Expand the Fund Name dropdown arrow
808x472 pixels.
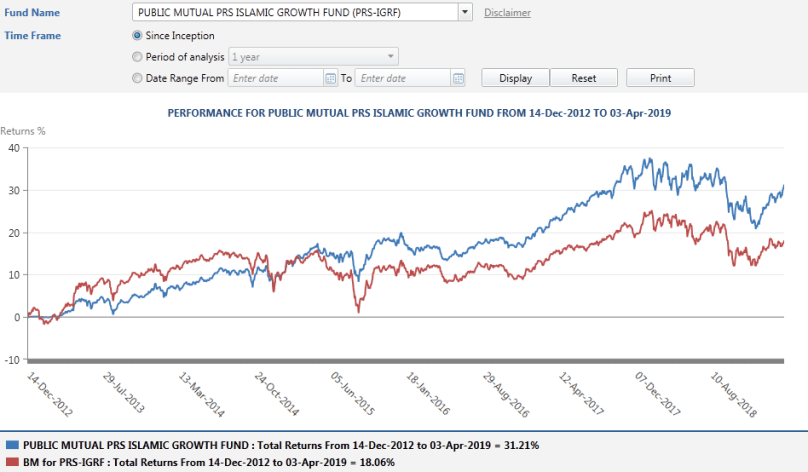pos(465,13)
